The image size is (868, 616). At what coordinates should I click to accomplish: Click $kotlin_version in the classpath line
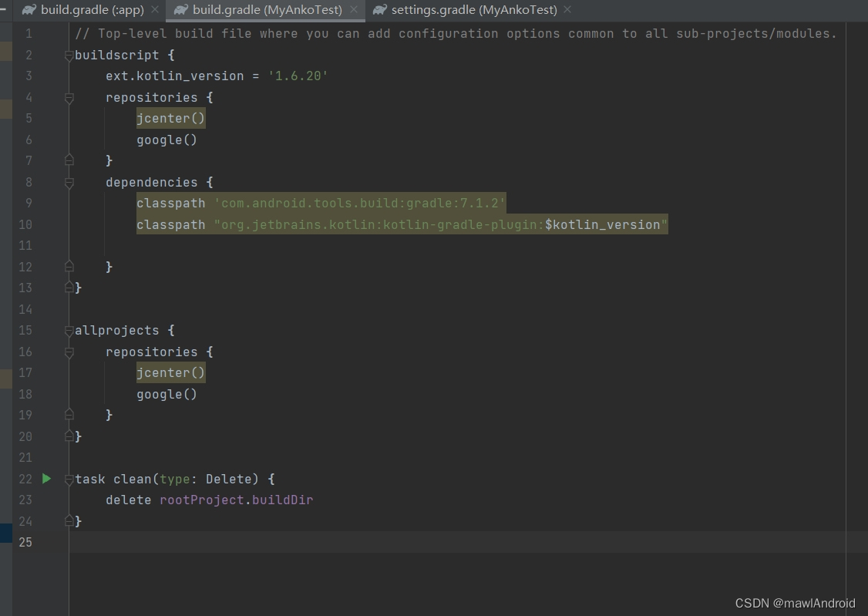[x=602, y=224]
